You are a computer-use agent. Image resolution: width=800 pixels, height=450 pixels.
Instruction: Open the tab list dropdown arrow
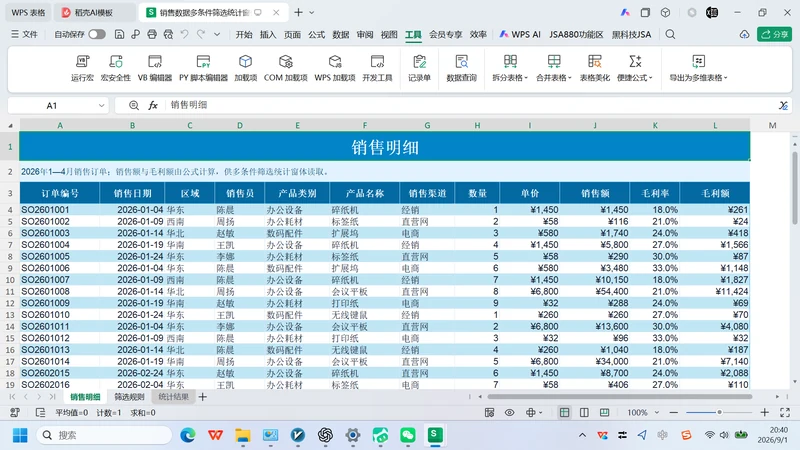pyautogui.click(x=312, y=12)
